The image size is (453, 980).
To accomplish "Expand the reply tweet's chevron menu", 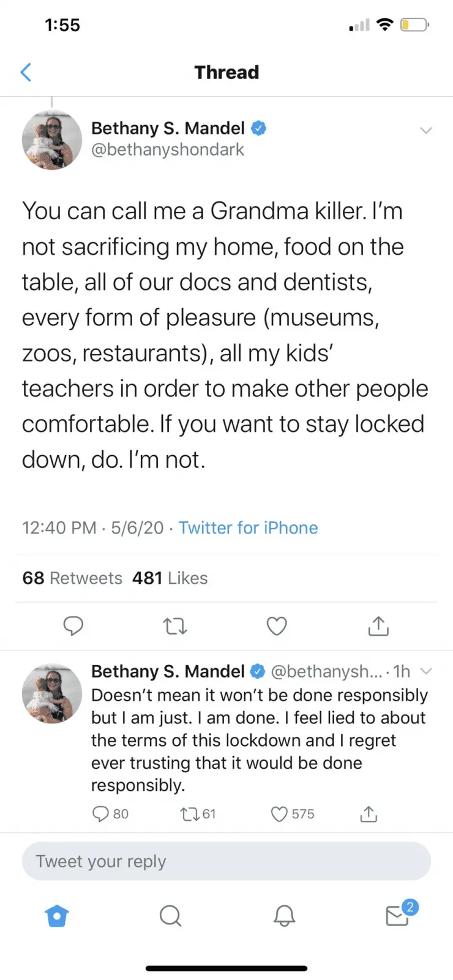I will coord(427,671).
